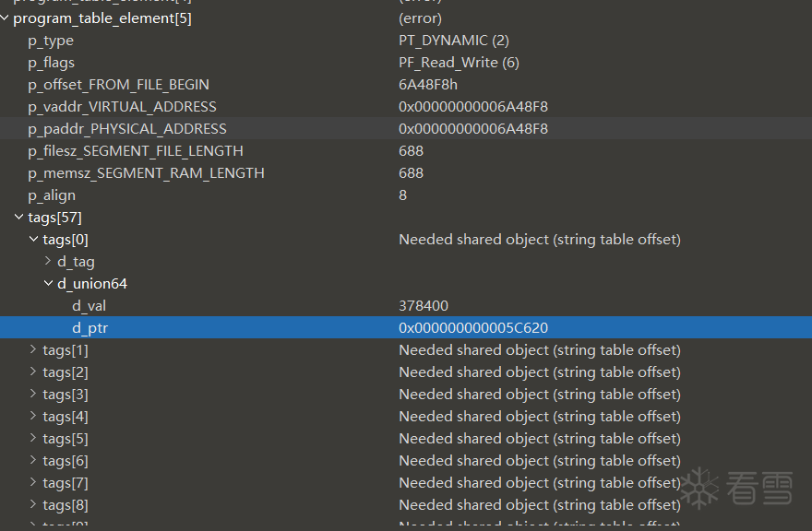
Task: Expand tags[1] chevron
Action: [x=33, y=350]
